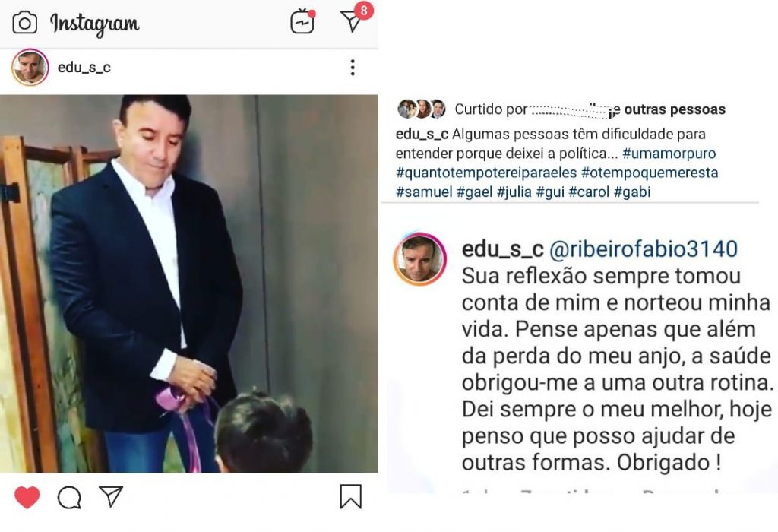Open the three-dot post options menu
Screen dimensions: 778x532
click(353, 68)
